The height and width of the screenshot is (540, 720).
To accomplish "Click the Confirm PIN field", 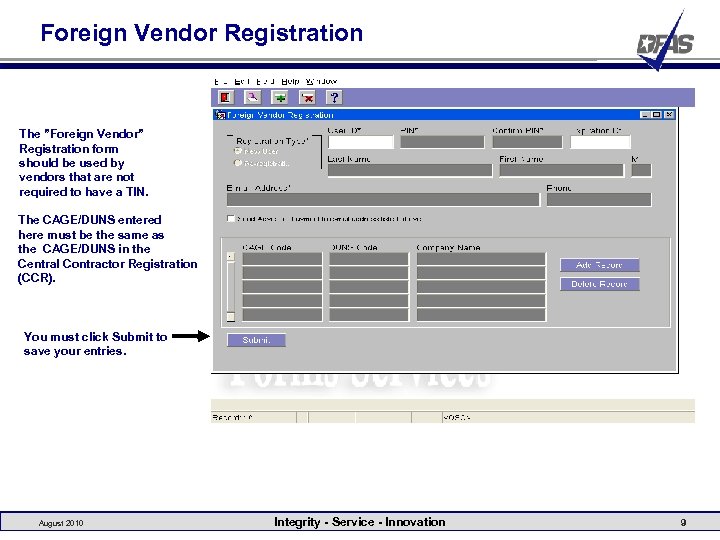I will click(527, 142).
